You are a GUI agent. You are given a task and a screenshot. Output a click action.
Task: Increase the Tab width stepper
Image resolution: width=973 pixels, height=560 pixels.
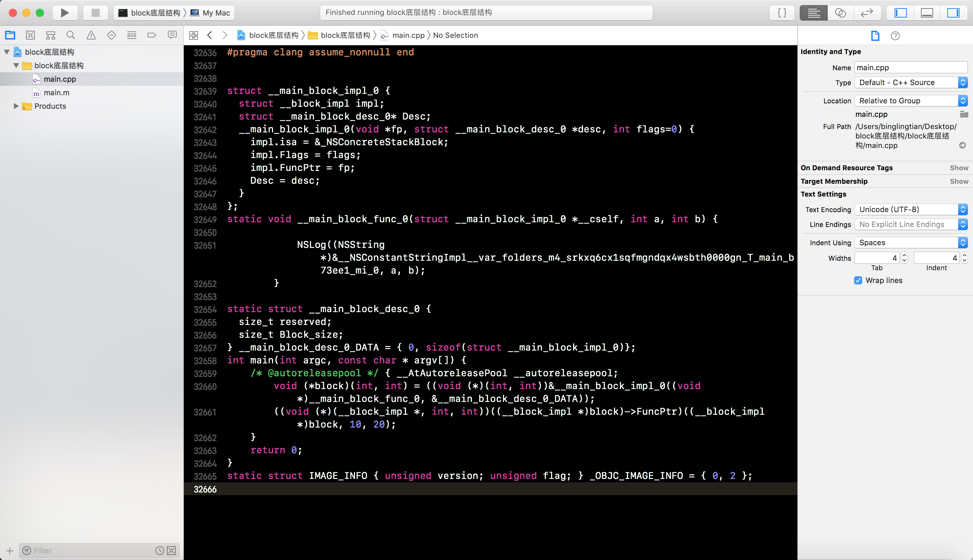[x=904, y=255]
